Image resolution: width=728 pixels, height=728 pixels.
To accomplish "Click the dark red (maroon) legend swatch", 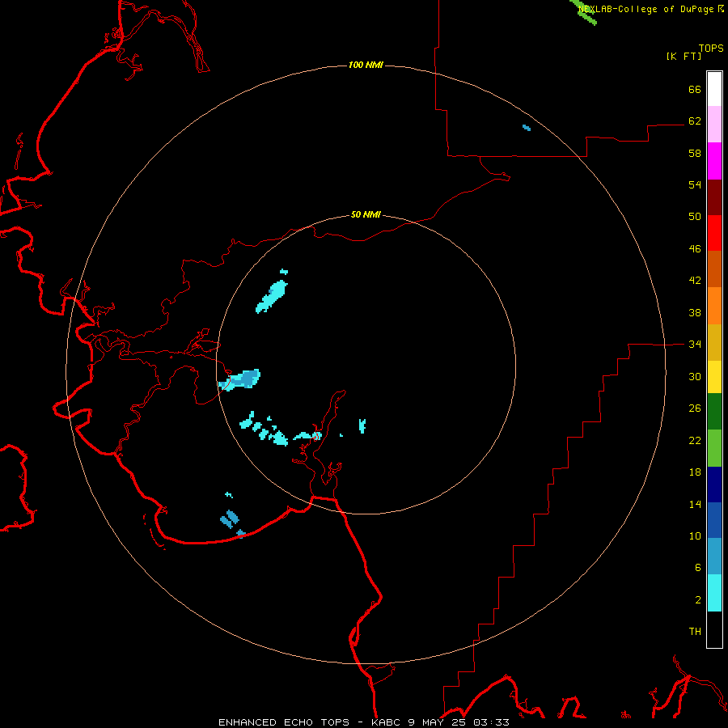I will [714, 197].
